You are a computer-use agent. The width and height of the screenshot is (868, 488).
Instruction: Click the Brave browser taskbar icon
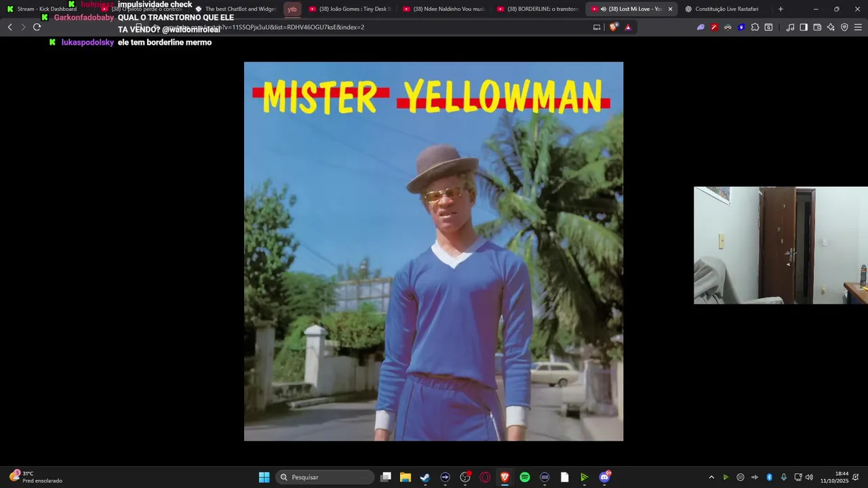click(x=505, y=477)
